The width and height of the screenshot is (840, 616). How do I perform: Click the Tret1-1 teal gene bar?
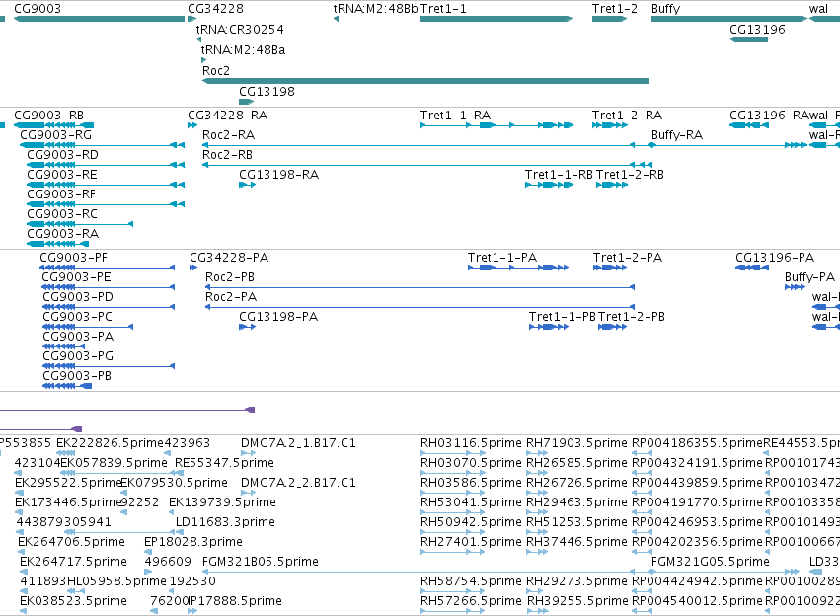496,19
